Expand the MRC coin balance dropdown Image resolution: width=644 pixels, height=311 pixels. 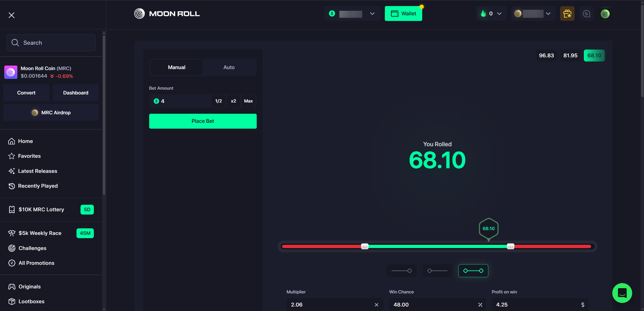pyautogui.click(x=548, y=14)
